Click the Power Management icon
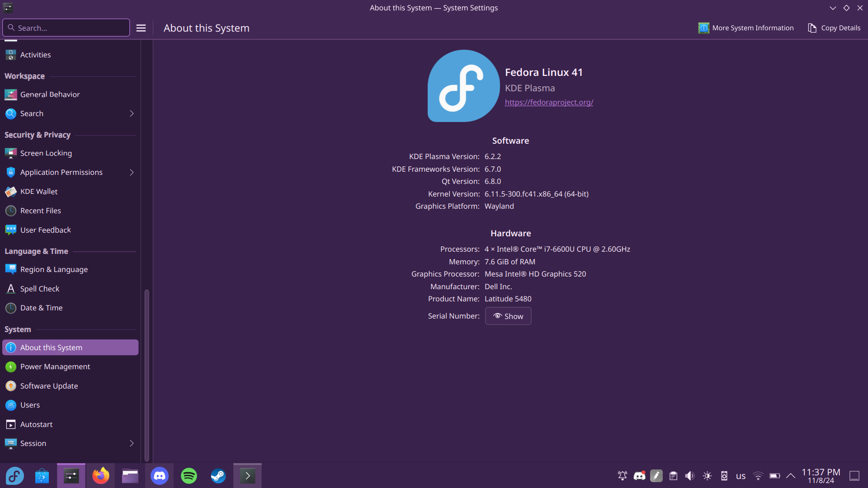The height and width of the screenshot is (488, 868). tap(11, 366)
